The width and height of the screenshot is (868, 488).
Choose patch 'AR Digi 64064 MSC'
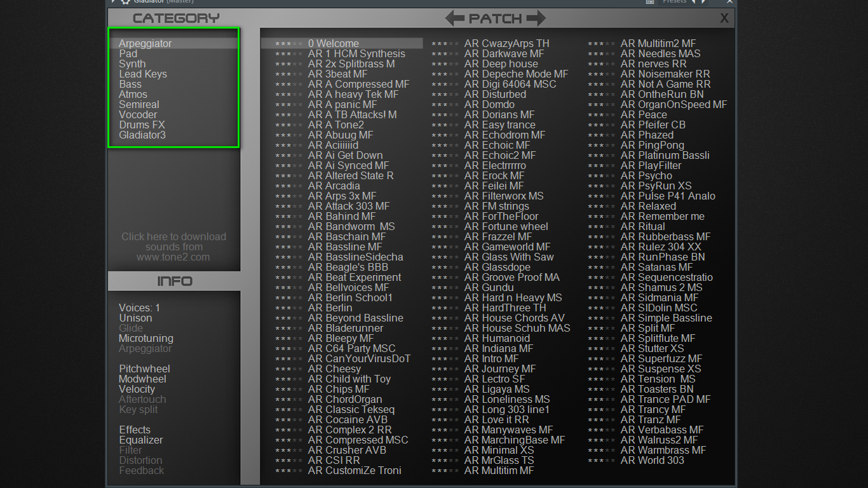[510, 85]
